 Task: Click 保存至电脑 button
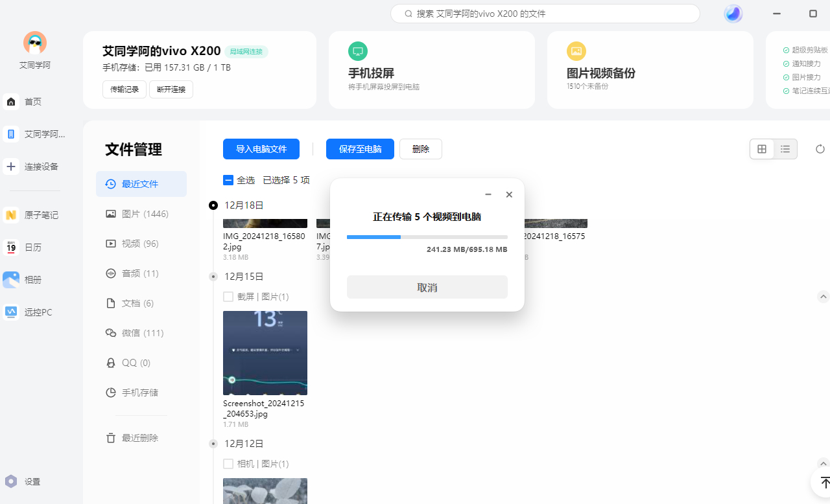coord(361,149)
